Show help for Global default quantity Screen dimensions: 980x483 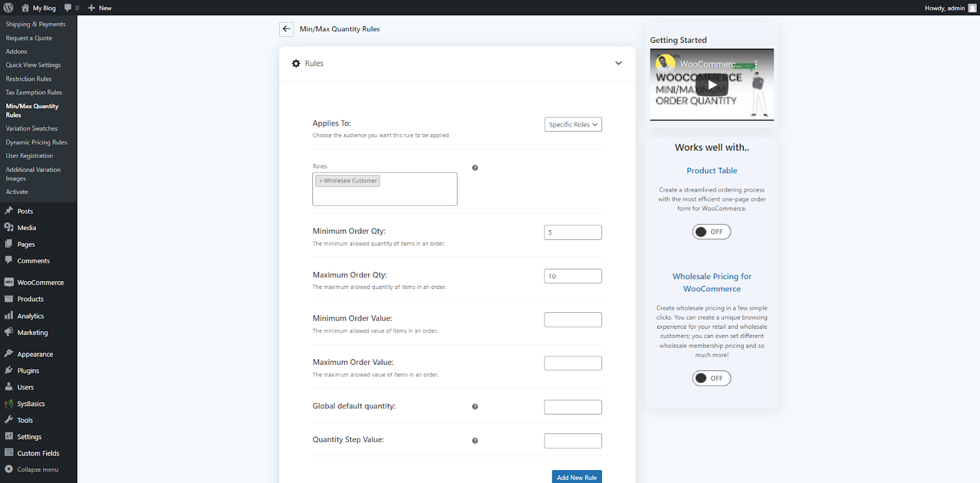[475, 406]
